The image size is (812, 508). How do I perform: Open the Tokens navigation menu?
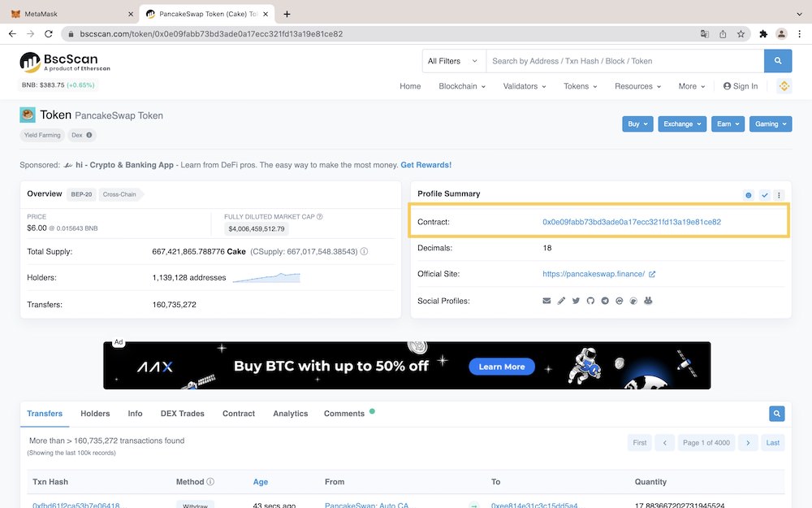[580, 86]
